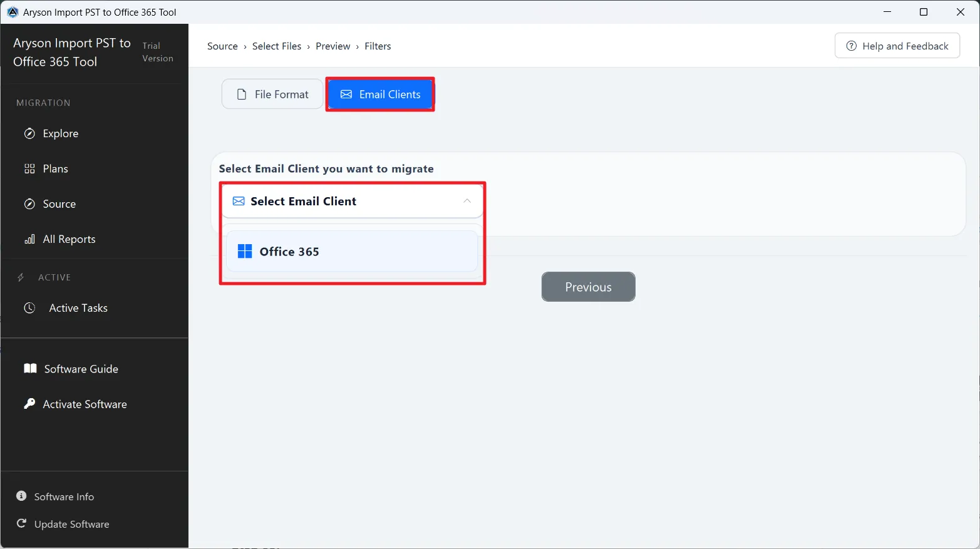Viewport: 980px width, 549px height.
Task: Click the Plans grid icon
Action: (x=29, y=168)
